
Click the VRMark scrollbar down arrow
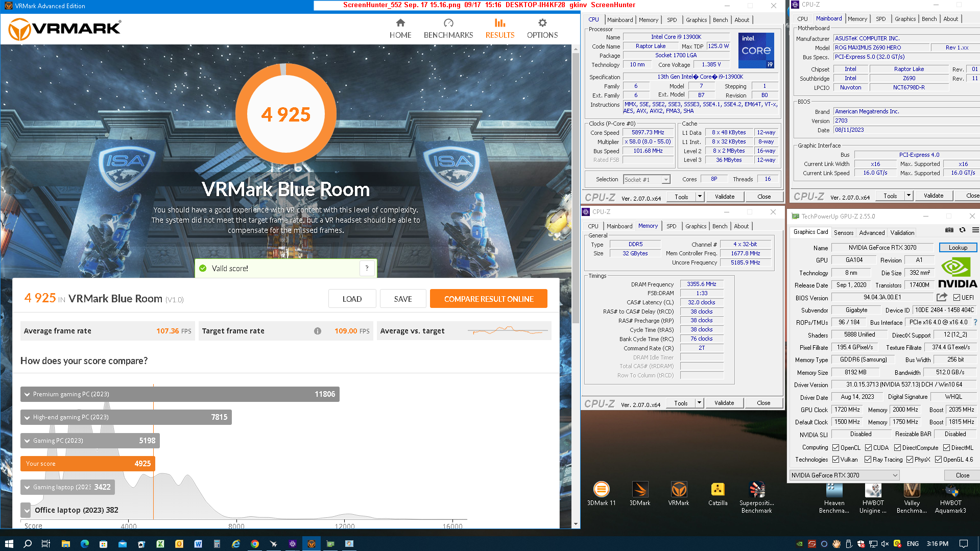tap(576, 524)
